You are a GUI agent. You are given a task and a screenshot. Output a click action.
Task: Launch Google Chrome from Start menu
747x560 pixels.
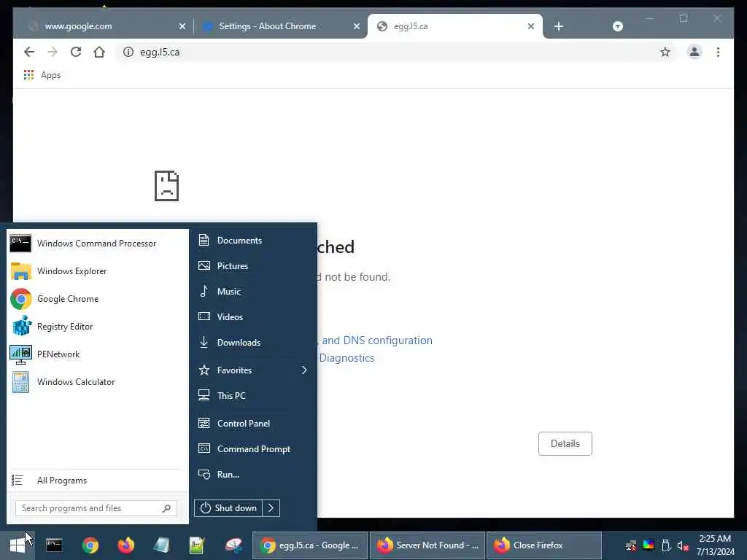tap(97, 298)
